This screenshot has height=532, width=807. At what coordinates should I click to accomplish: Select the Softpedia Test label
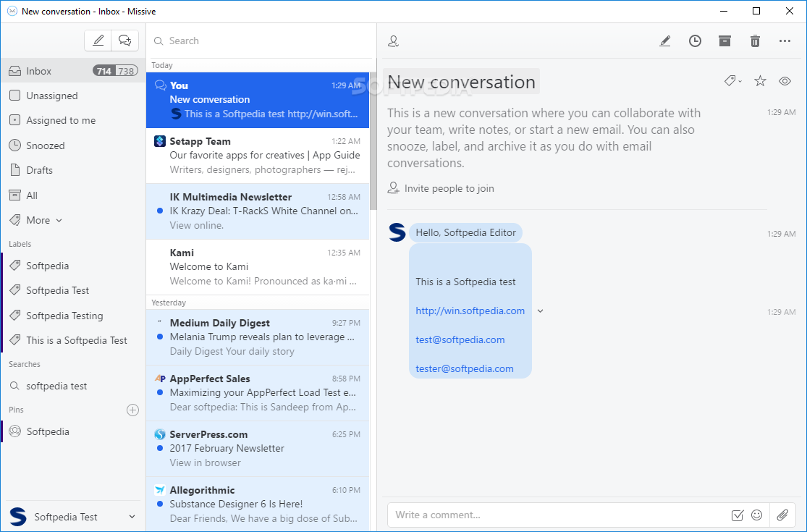click(73, 291)
